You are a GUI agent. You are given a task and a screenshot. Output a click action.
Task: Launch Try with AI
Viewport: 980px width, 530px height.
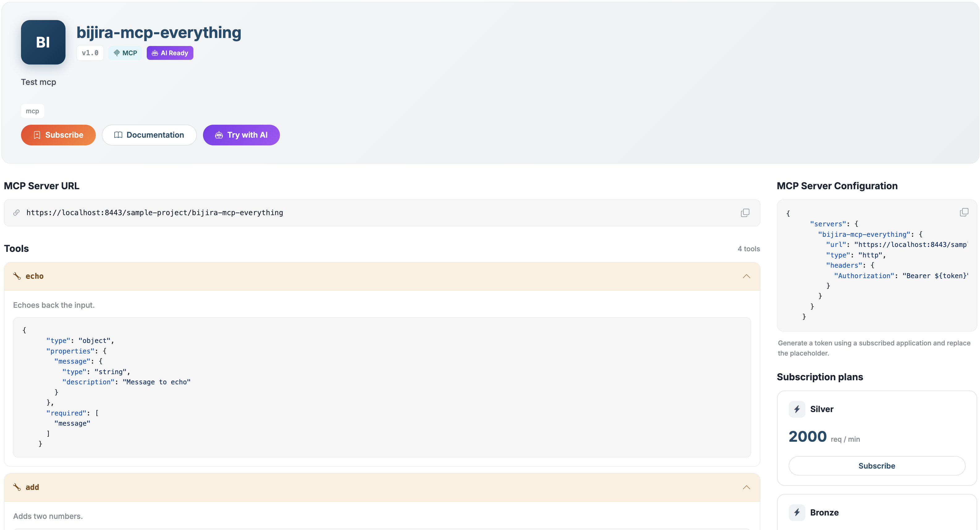(241, 135)
